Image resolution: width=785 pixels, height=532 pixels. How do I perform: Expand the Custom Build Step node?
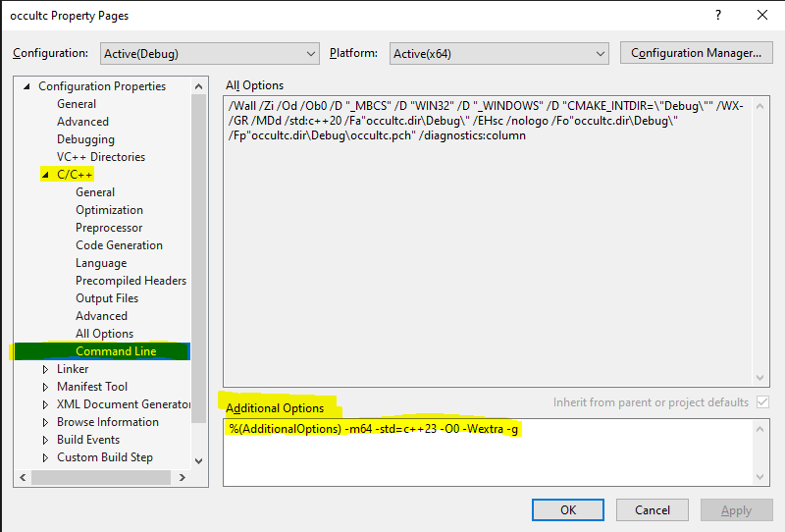[45, 457]
